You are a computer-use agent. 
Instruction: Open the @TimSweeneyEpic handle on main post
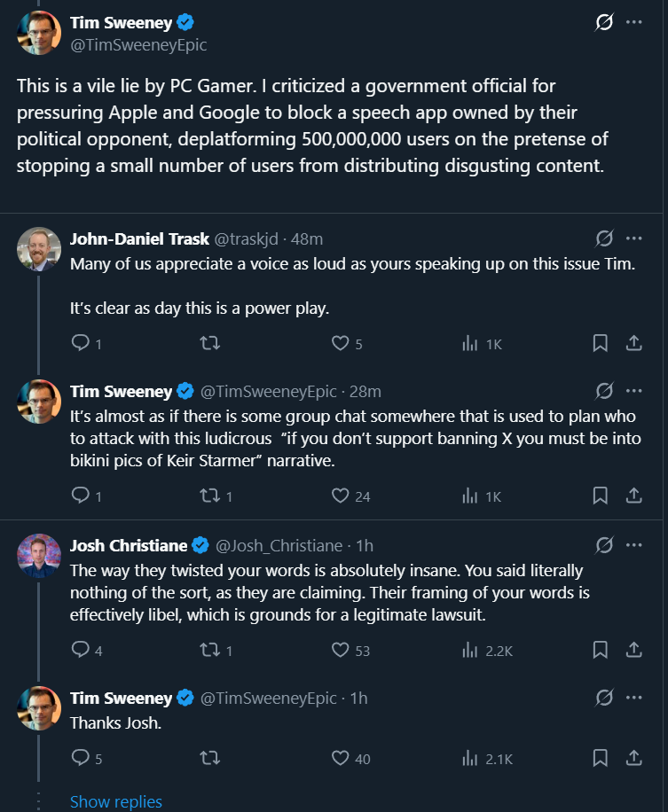coord(138,44)
